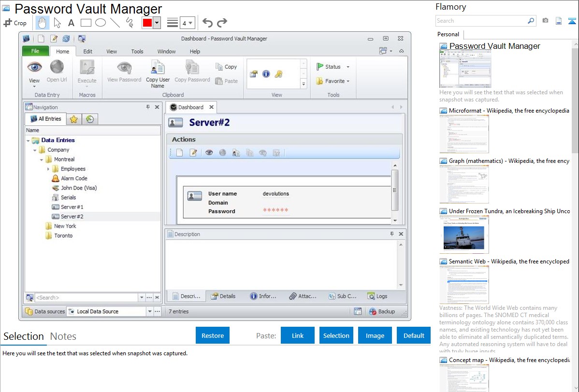Click the camera icon beside search

(545, 21)
